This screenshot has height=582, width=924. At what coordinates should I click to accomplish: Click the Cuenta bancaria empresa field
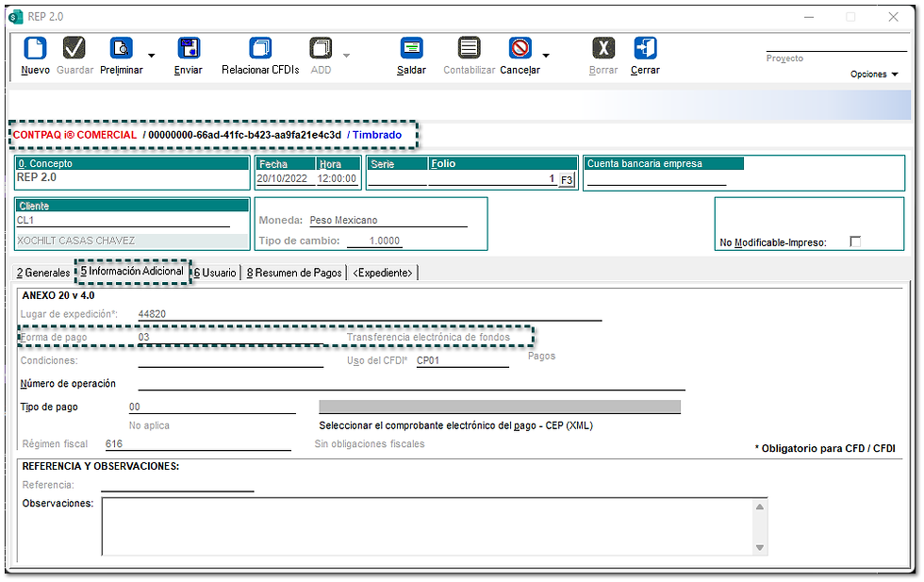[656, 178]
